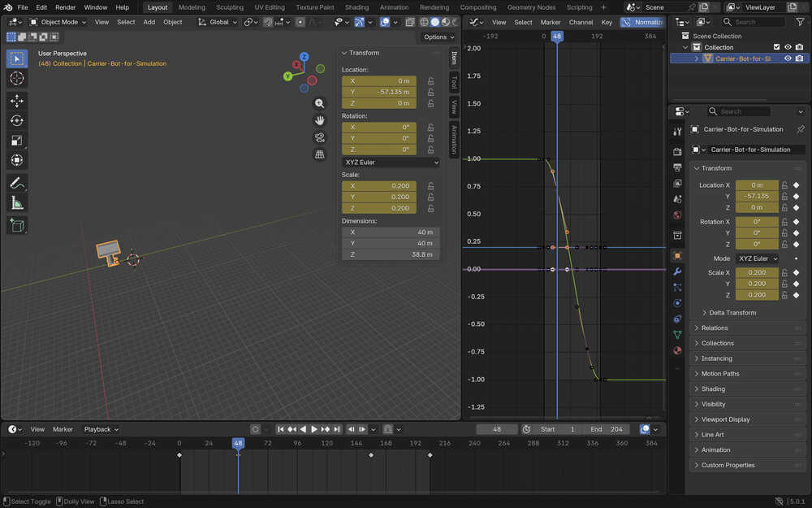Toggle the Location X lock in the sidebar
812x508 pixels.
430,81
